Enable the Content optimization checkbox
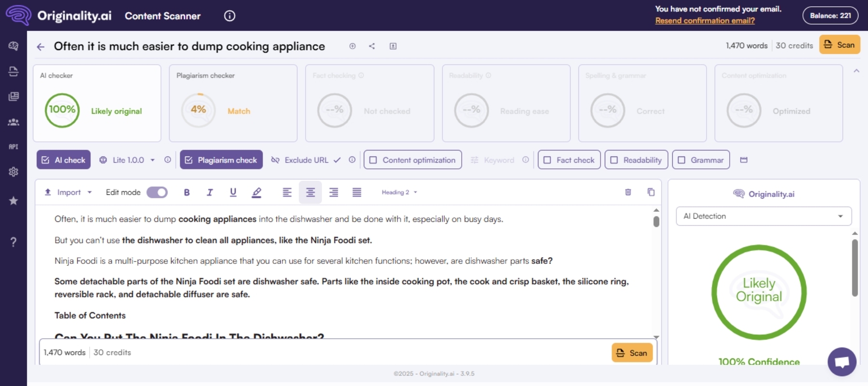Image resolution: width=868 pixels, height=386 pixels. [x=413, y=160]
